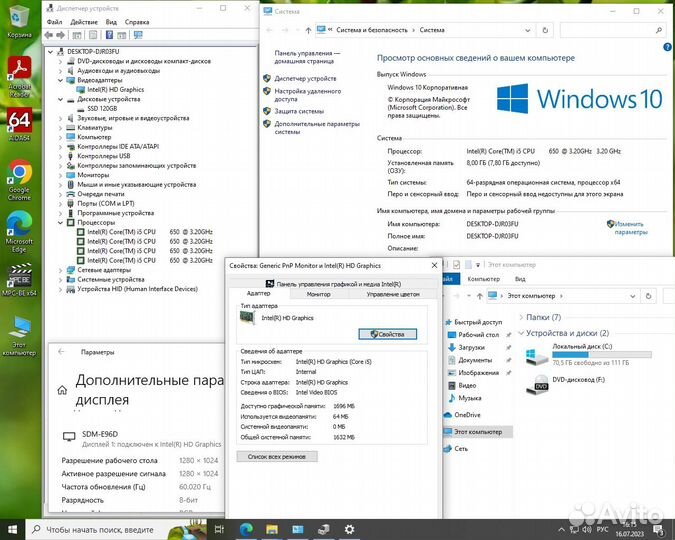Open Settings gear on taskbar
Viewport: 675px width, 540px height.
[x=349, y=529]
